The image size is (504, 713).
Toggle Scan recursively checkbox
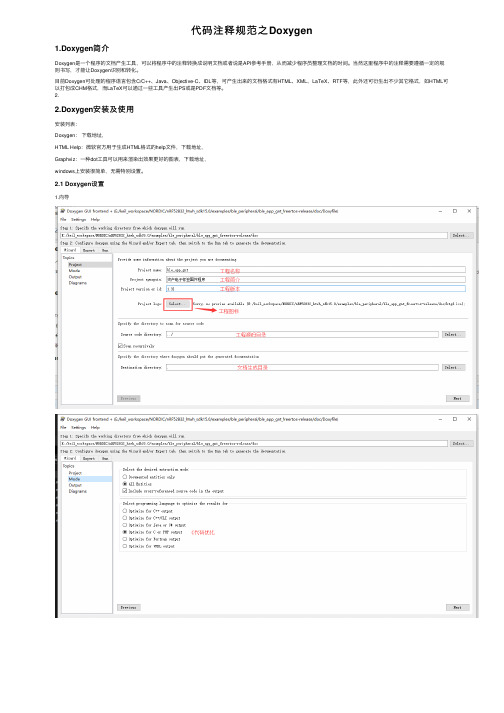(x=121, y=346)
